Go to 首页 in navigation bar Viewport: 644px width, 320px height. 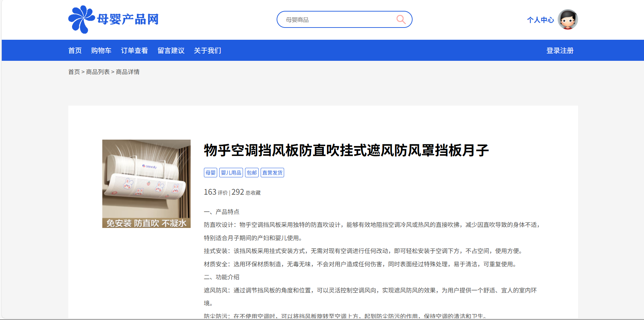(75, 51)
